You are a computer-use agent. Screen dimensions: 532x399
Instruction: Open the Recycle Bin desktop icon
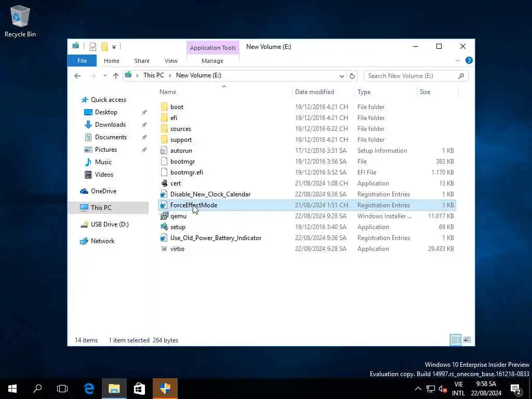[20, 21]
